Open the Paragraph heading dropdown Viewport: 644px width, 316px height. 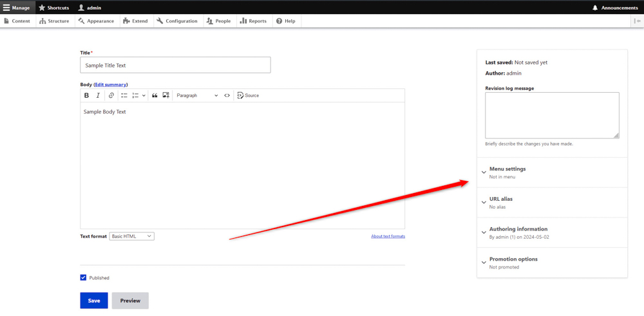coord(197,95)
